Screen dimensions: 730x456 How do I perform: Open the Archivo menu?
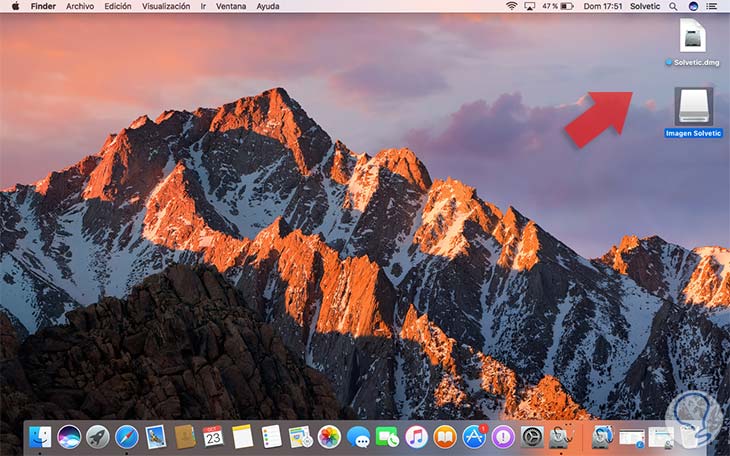[x=80, y=6]
